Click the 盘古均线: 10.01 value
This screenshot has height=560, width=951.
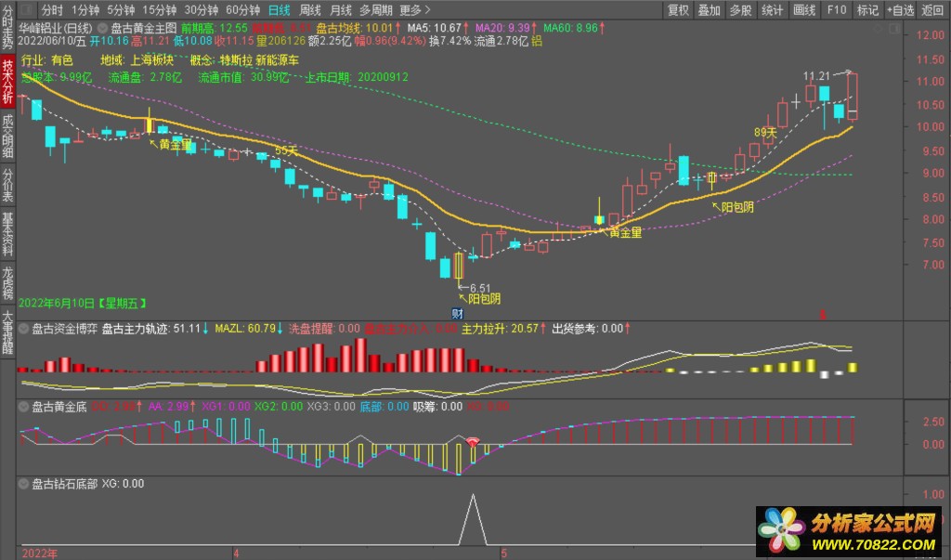click(355, 28)
